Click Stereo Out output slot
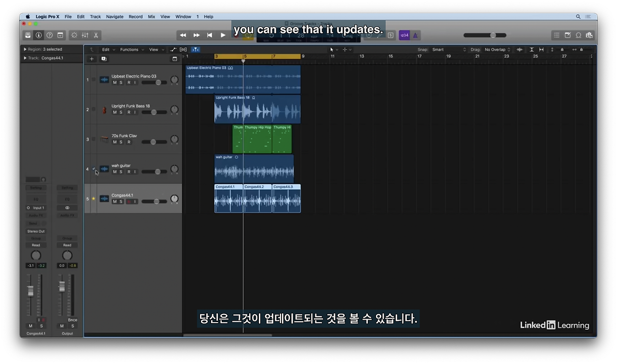The width and height of the screenshot is (617, 364). point(36,231)
